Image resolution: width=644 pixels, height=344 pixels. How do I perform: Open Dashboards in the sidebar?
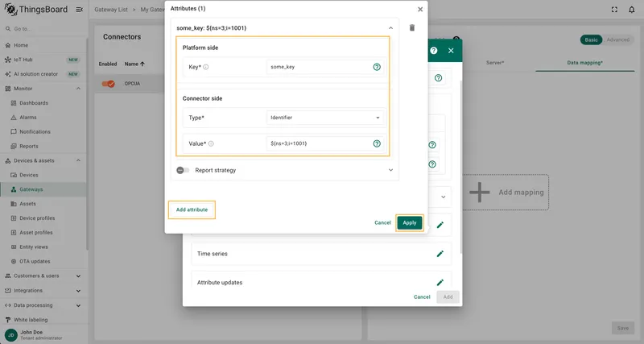tap(43, 103)
